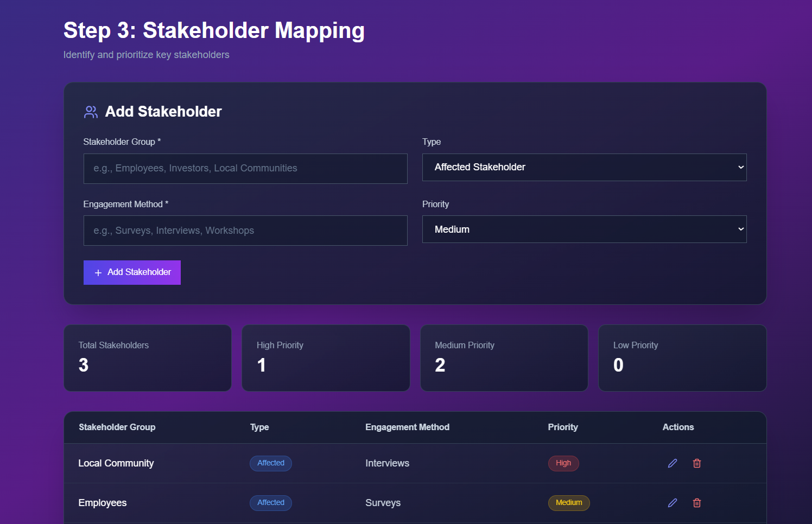Click the Affected badge in Employees row

pos(271,503)
